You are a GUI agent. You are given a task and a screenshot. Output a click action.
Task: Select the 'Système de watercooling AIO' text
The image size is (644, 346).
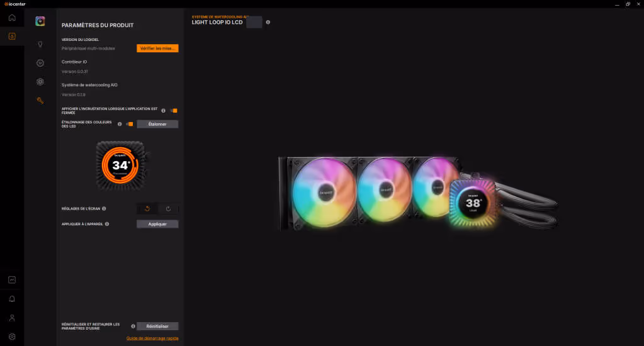89,85
